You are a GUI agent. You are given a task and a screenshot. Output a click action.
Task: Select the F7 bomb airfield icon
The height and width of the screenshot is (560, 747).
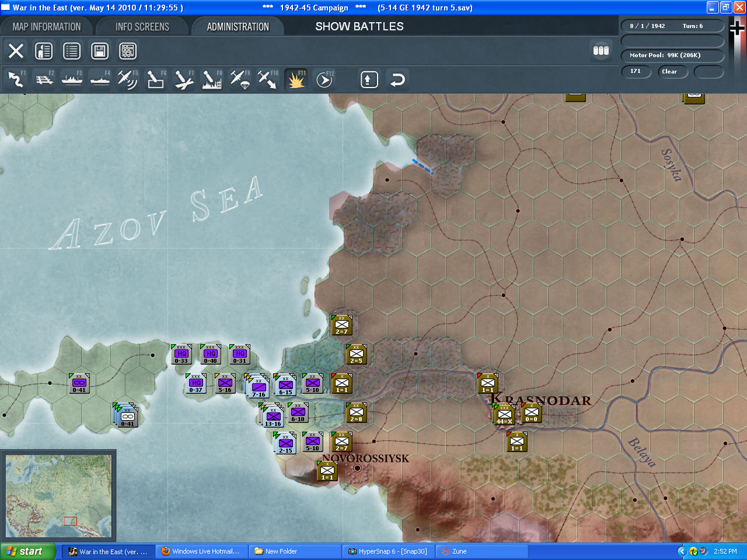184,79
